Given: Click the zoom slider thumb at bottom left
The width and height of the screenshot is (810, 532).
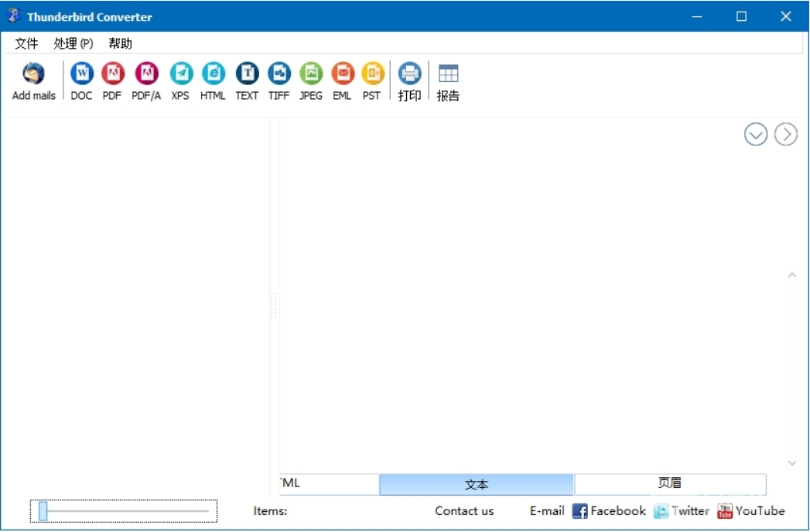Looking at the screenshot, I should click(x=43, y=511).
